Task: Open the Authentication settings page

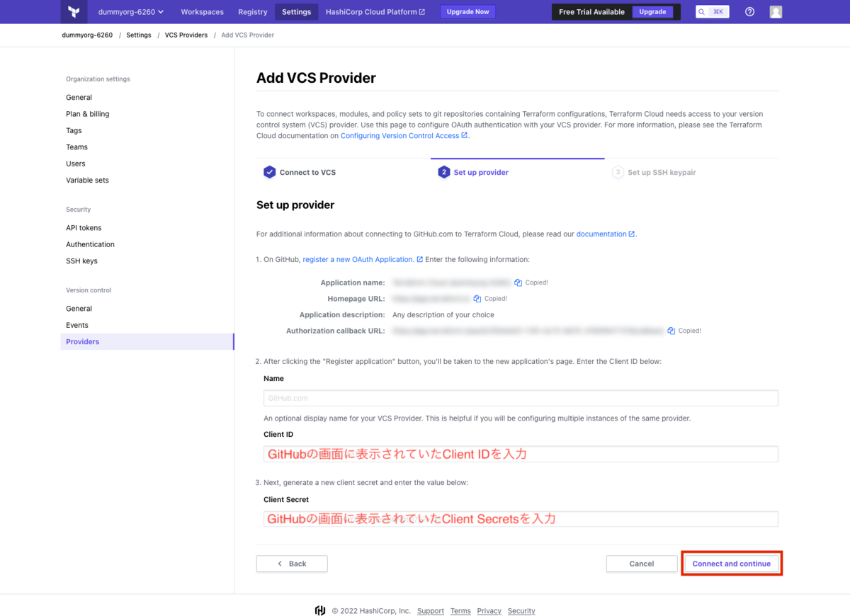Action: pos(90,244)
